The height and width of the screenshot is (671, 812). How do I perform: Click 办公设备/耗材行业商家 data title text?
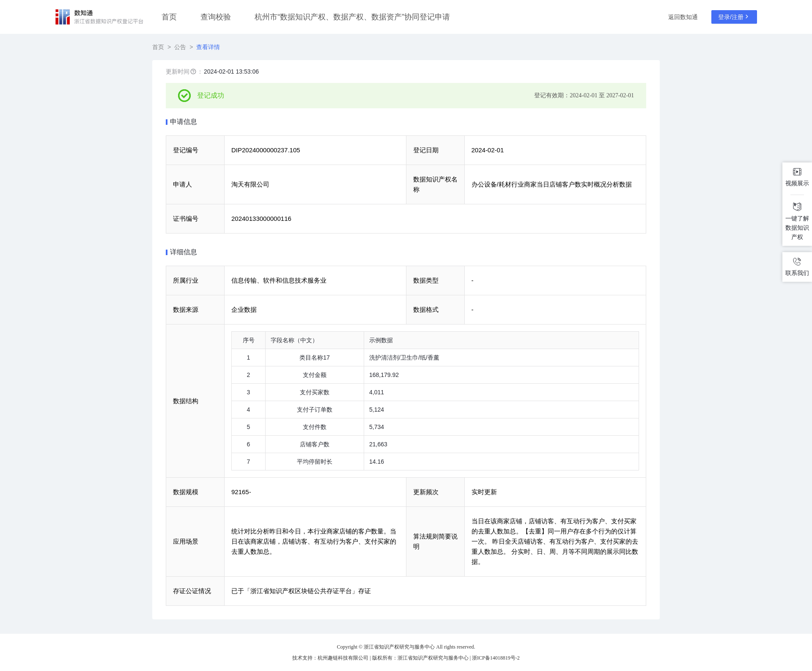click(551, 184)
